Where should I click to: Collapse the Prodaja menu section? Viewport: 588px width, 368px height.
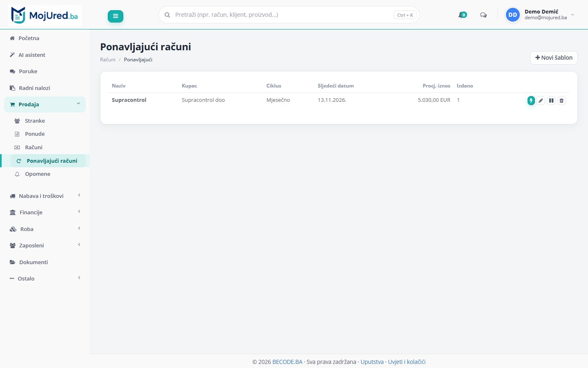[45, 104]
